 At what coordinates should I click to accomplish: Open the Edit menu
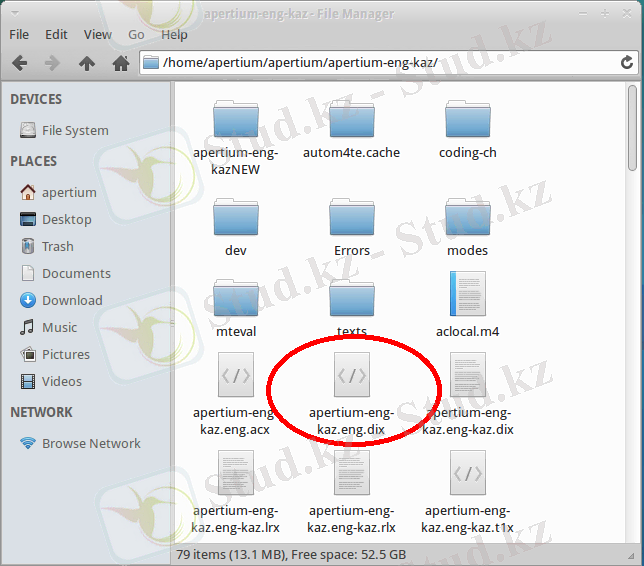point(56,35)
